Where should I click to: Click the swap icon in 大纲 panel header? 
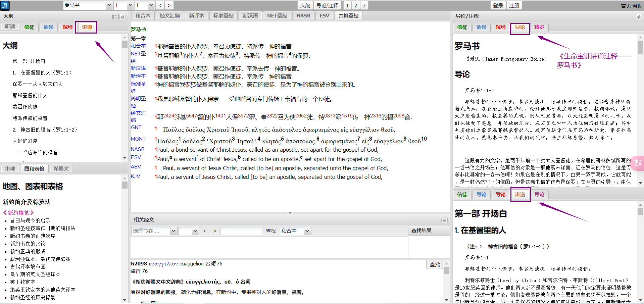tap(123, 16)
